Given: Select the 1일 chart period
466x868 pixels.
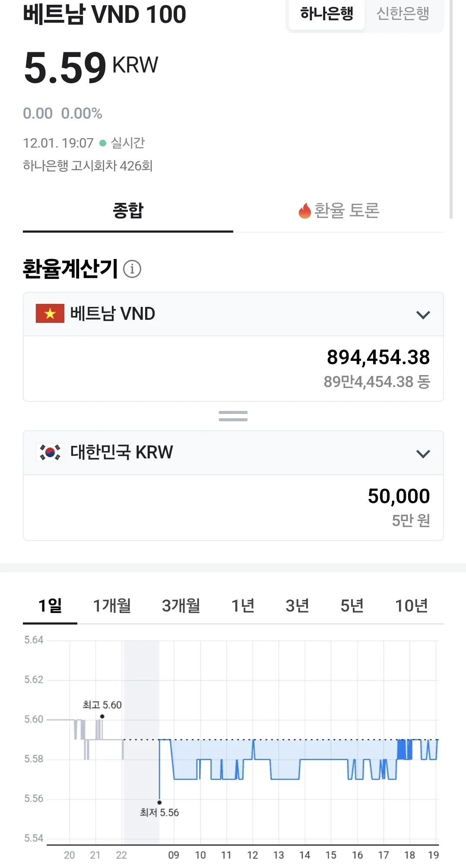Looking at the screenshot, I should [x=50, y=606].
